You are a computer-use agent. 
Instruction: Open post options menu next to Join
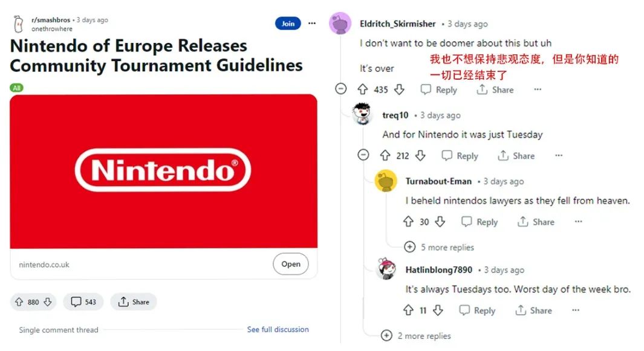(x=312, y=24)
